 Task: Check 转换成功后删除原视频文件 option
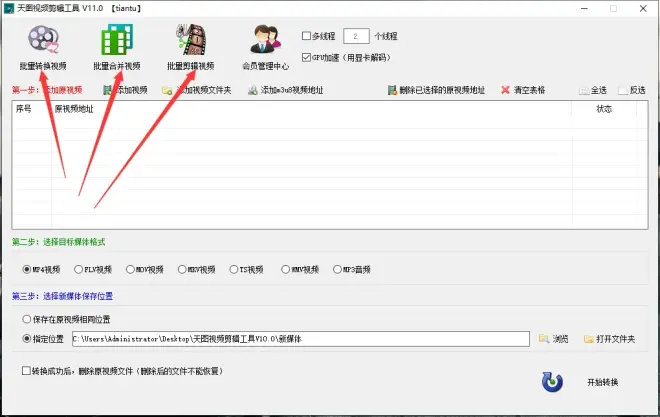click(x=26, y=371)
